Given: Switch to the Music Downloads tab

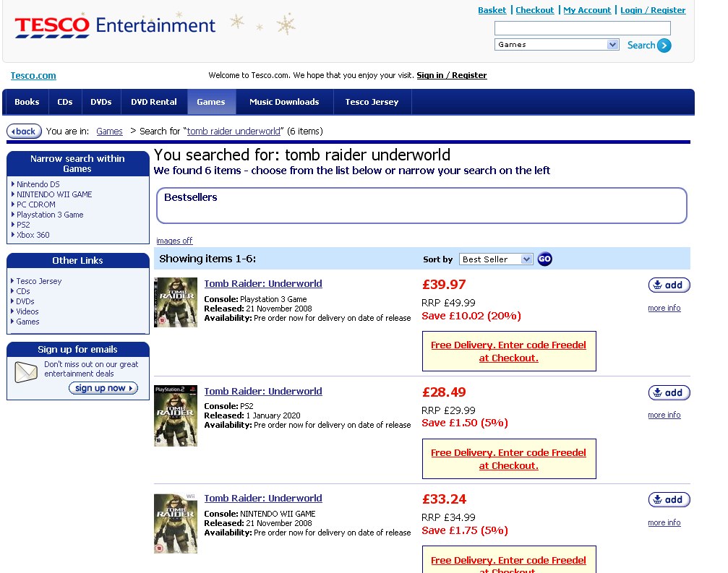Looking at the screenshot, I should [x=284, y=102].
